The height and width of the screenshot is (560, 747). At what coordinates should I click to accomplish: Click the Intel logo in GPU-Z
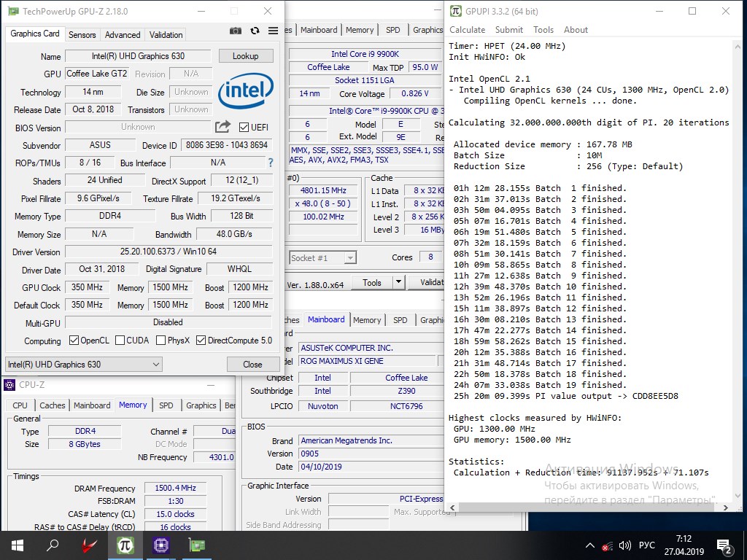[x=245, y=90]
